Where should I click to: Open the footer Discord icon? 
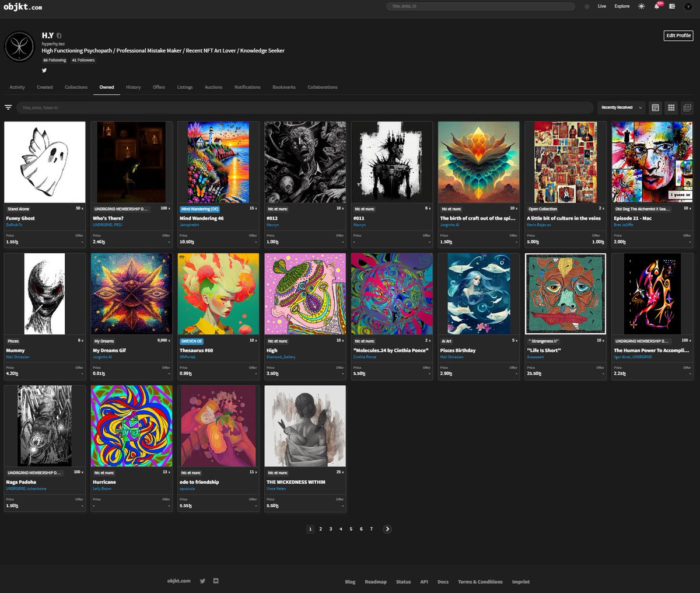pyautogui.click(x=216, y=581)
